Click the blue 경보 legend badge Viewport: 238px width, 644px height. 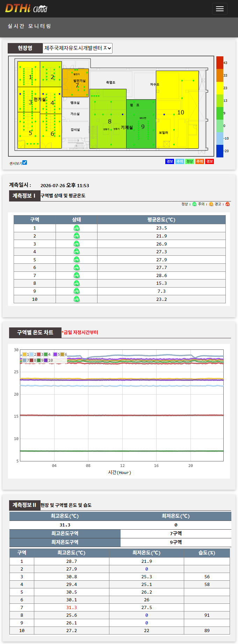click(170, 161)
